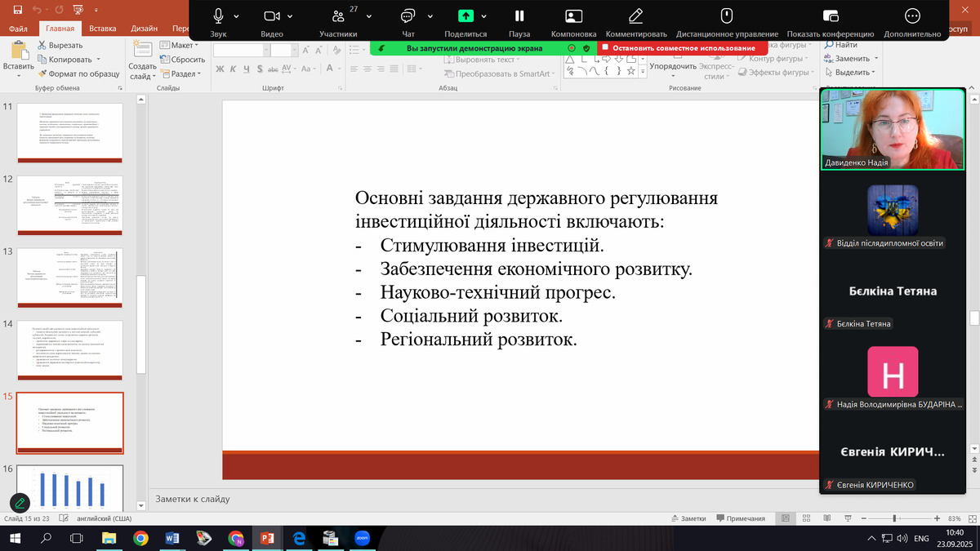Open the Раздел section dropdown
This screenshot has height=551, width=980.
click(x=181, y=73)
